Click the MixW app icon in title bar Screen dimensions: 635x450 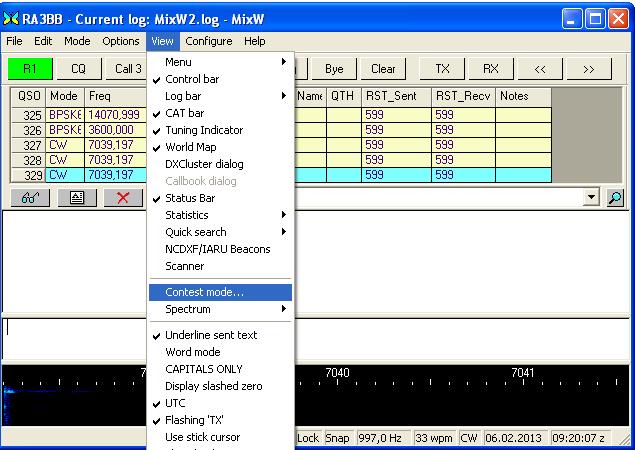(x=12, y=17)
